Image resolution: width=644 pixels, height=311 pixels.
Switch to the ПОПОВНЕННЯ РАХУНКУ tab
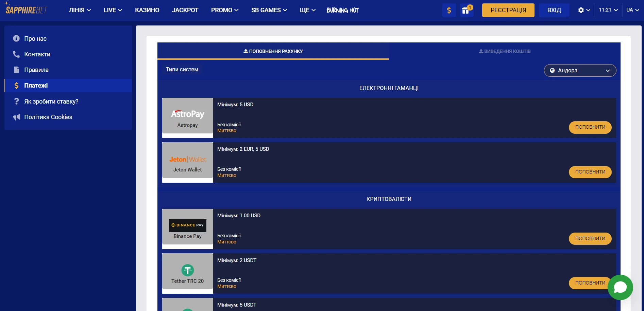(273, 51)
